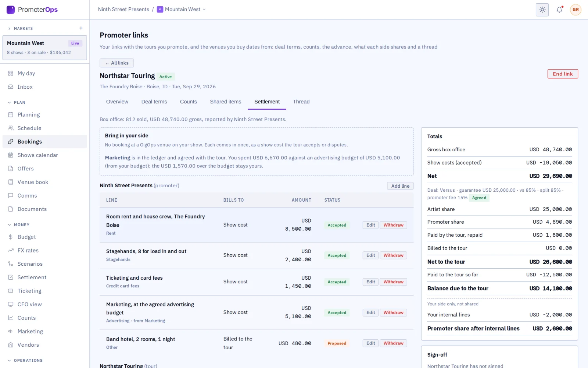Toggle the light/dark theme sun icon

(542, 10)
